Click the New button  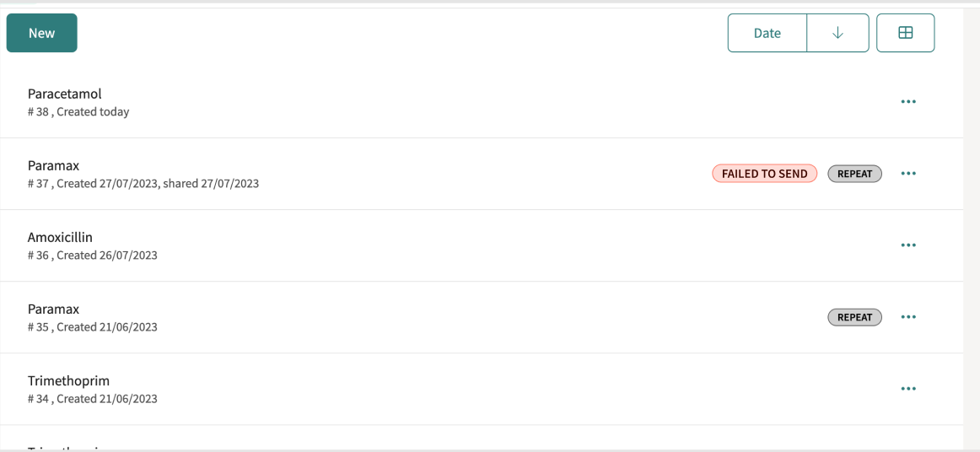point(42,33)
